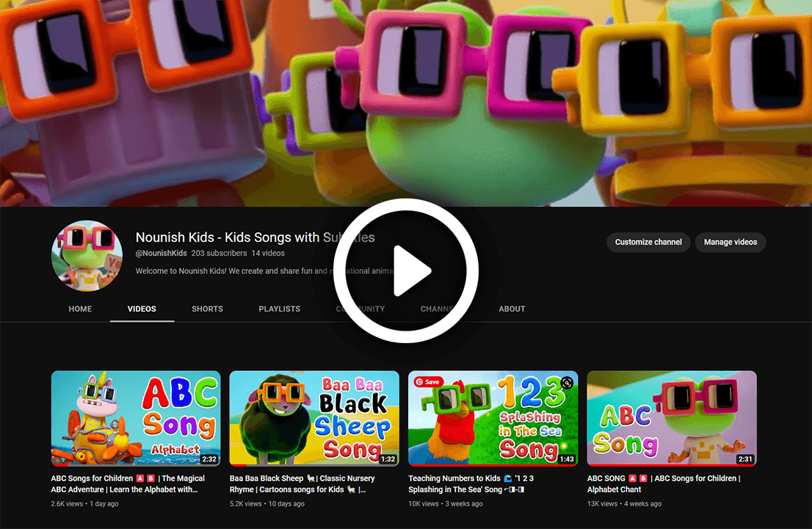Click the channel banner image
This screenshot has height=529, width=812.
[406, 103]
